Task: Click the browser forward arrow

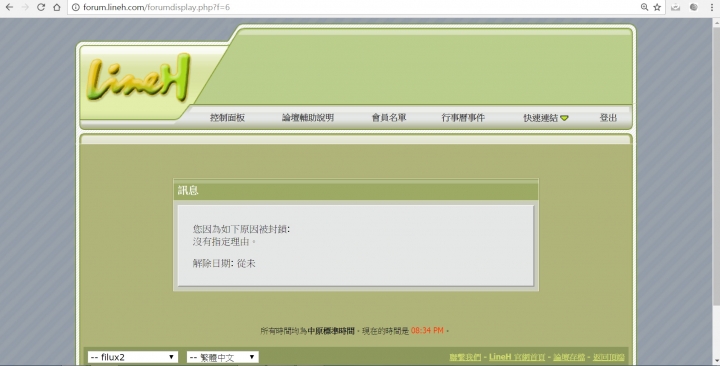Action: 25,7
